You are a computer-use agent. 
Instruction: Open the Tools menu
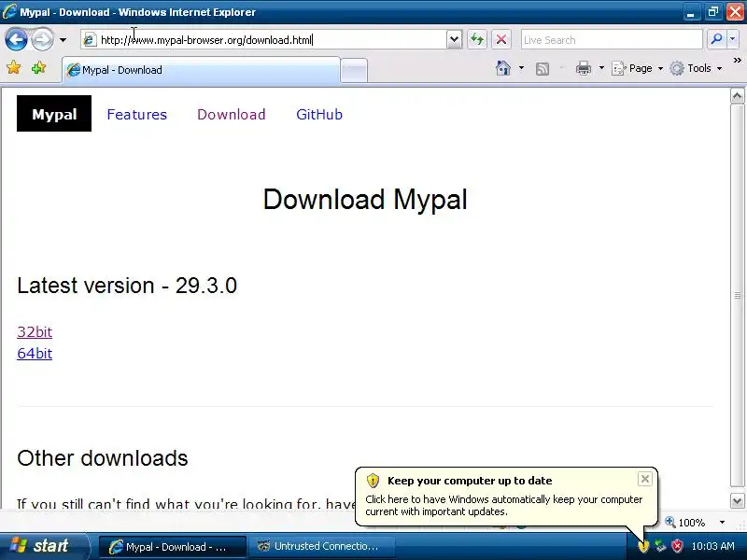(696, 68)
